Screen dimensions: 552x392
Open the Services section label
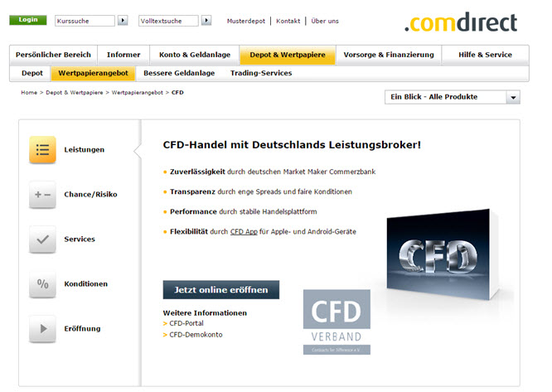[80, 240]
